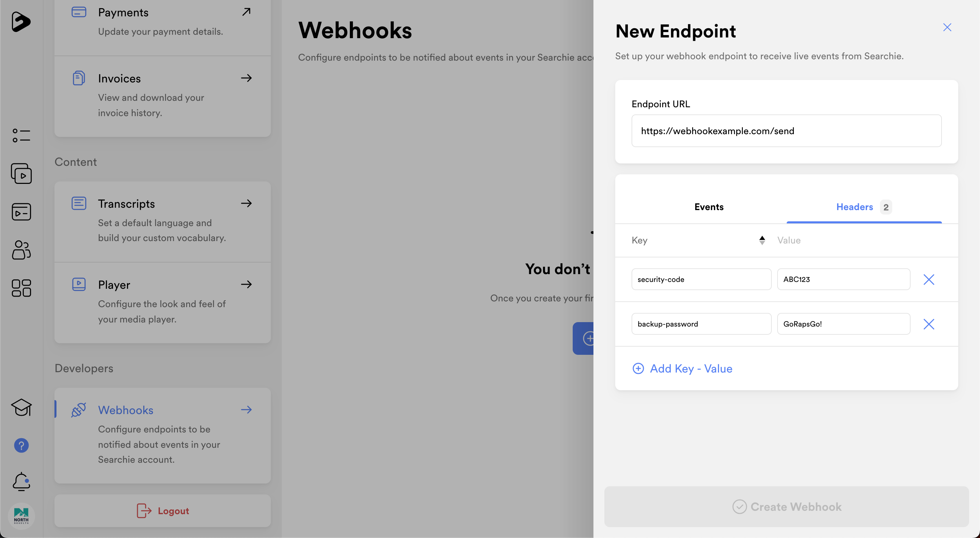Open the notifications bell icon

coord(21,481)
